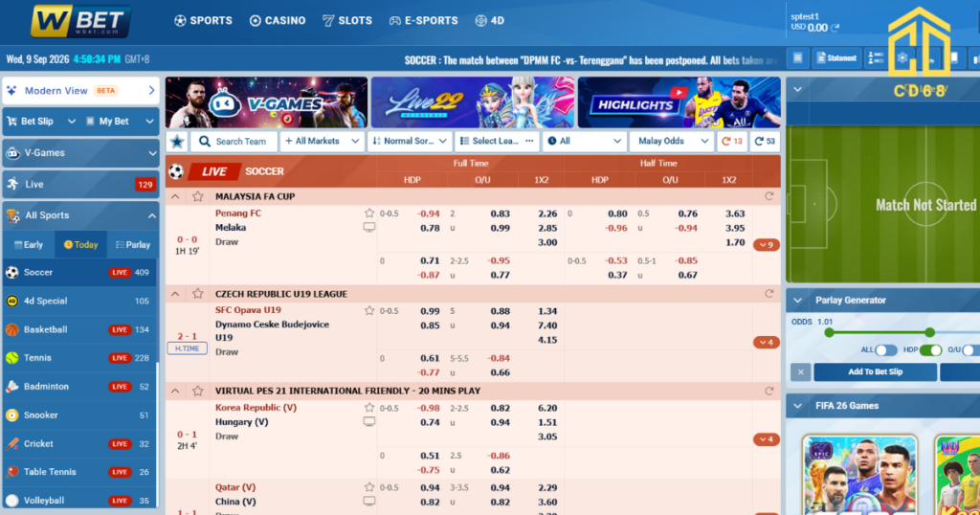The image size is (980, 515).
Task: Favorite the Malaysia FA Cup league
Action: pyautogui.click(x=197, y=196)
